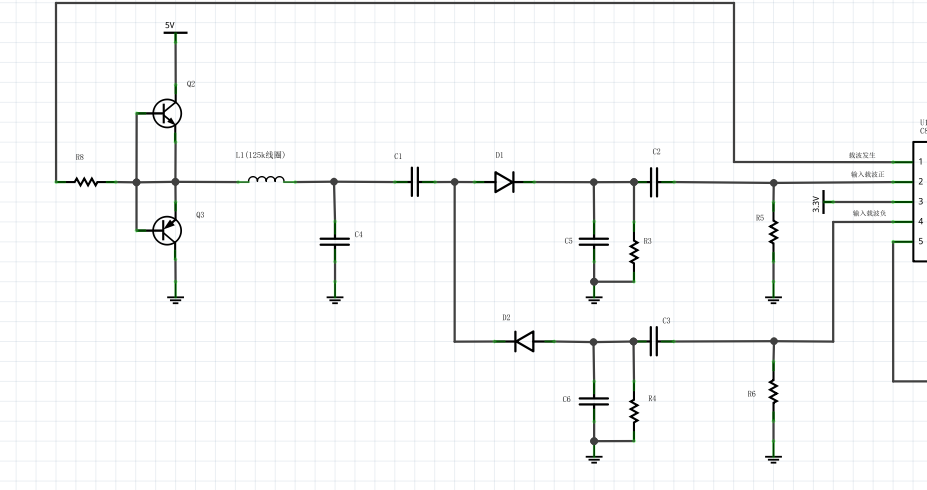Select capacitor C5 symbol
The image size is (927, 490).
click(x=594, y=241)
